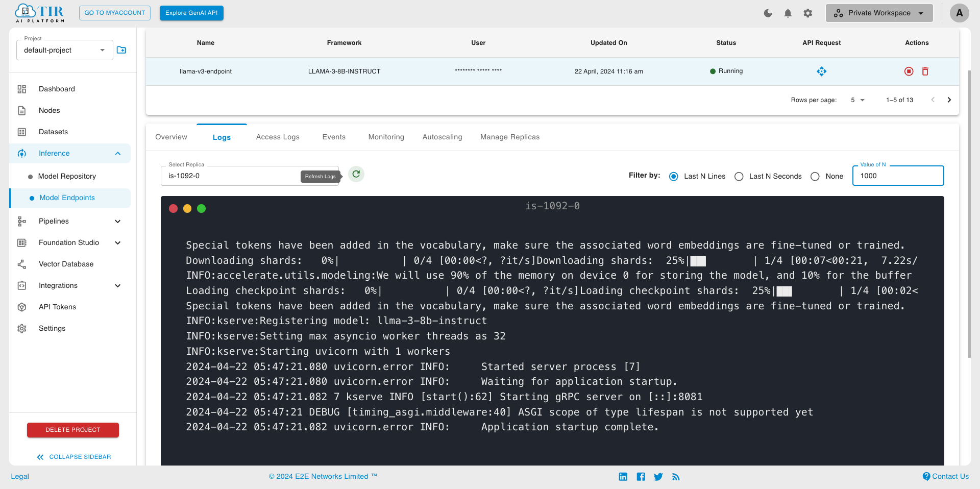Image resolution: width=980 pixels, height=489 pixels.
Task: Click the Vector Database sidebar icon
Action: (22, 264)
